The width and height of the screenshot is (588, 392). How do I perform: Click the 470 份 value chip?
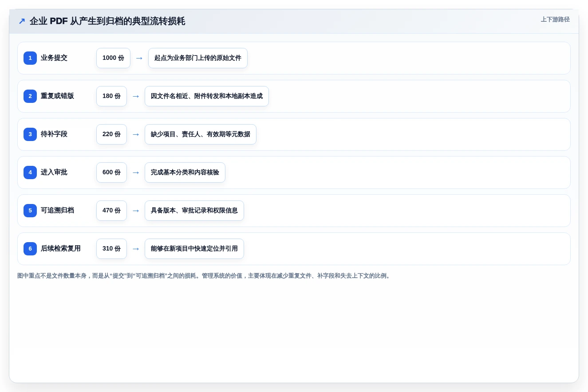(x=111, y=211)
